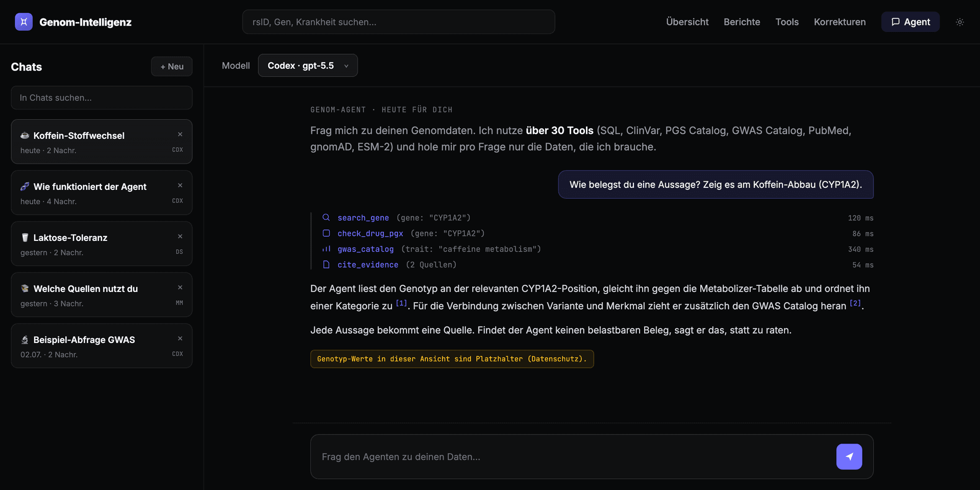Click the microscope icon of Beispiel-Abfrage GWAS
Viewport: 980px width, 490px height.
pos(24,339)
